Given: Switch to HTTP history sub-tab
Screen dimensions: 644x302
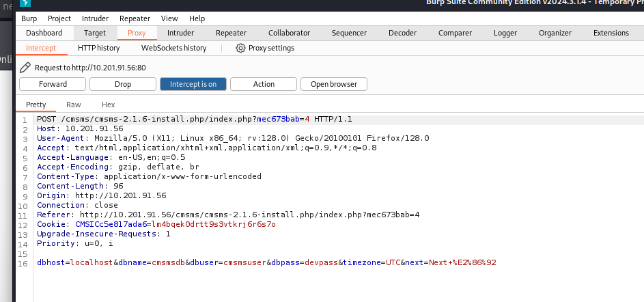Looking at the screenshot, I should pos(98,48).
